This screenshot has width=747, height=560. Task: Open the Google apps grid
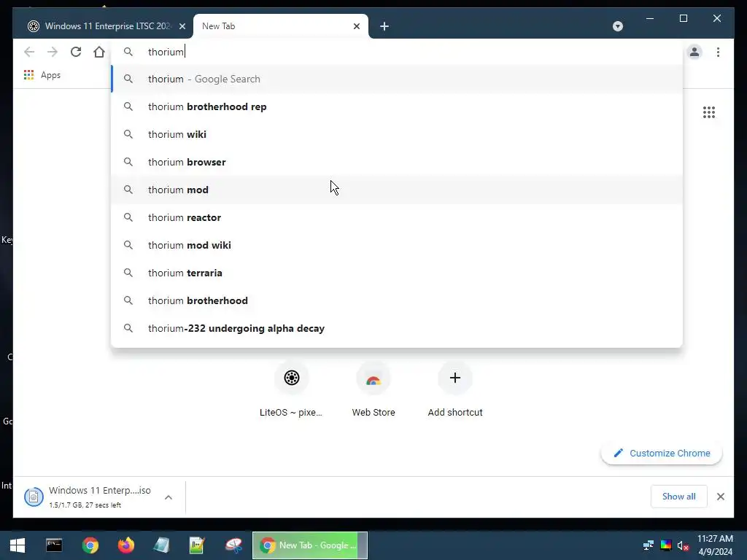(x=709, y=112)
